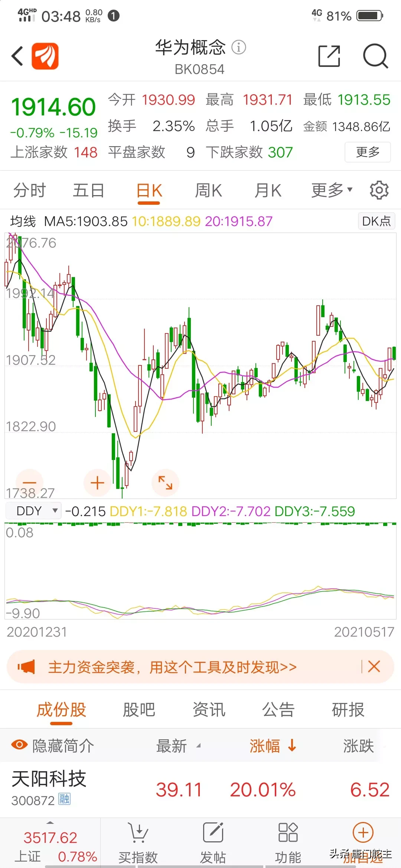401x868 pixels.
Task: Switch to the 五日 tab
Action: [x=89, y=190]
